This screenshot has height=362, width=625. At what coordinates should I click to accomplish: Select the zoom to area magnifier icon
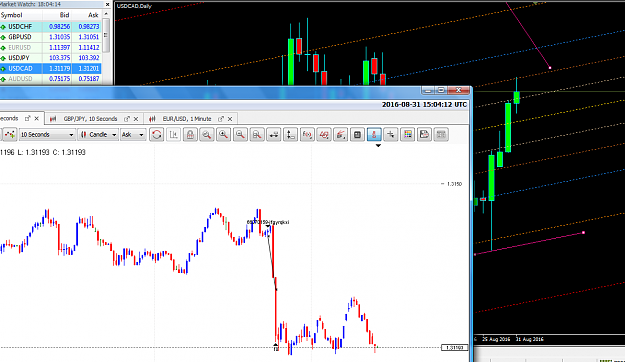click(x=257, y=135)
